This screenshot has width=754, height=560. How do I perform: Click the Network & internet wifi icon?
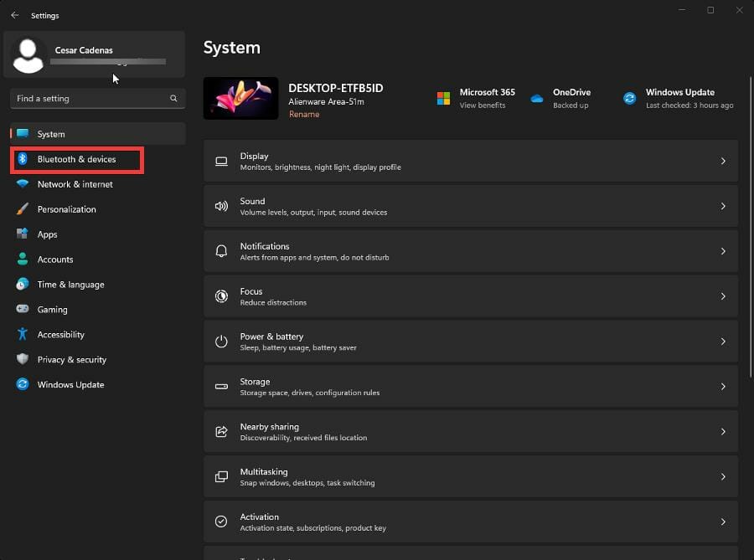[23, 184]
